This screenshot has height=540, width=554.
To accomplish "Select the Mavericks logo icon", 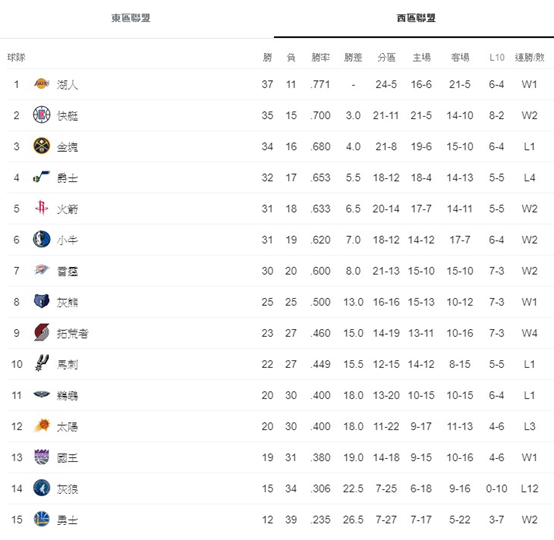I will pyautogui.click(x=42, y=239).
